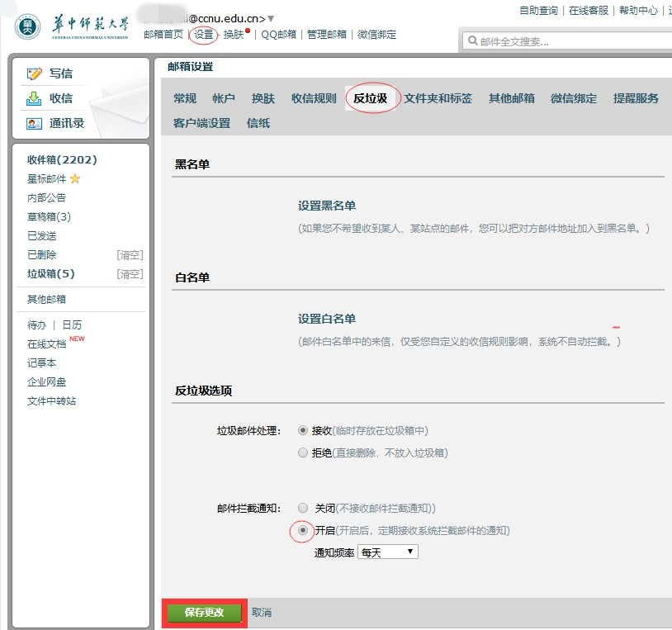Open the 收件箱 folder

62,160
